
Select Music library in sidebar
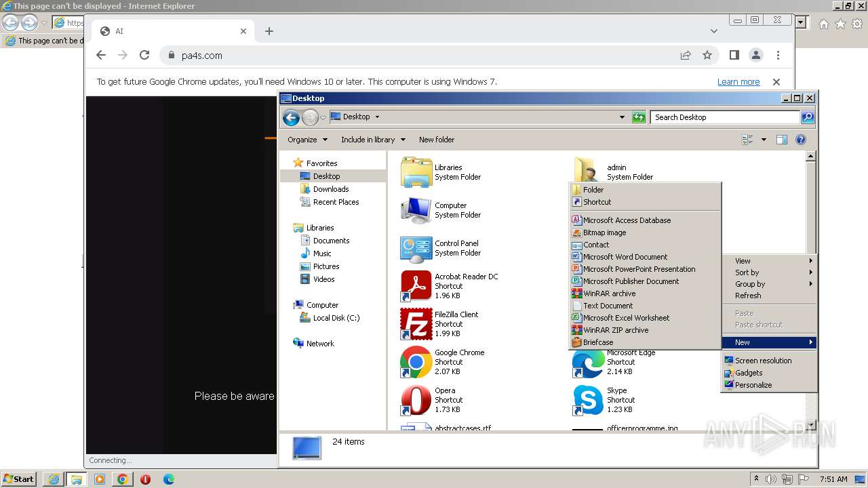322,253
